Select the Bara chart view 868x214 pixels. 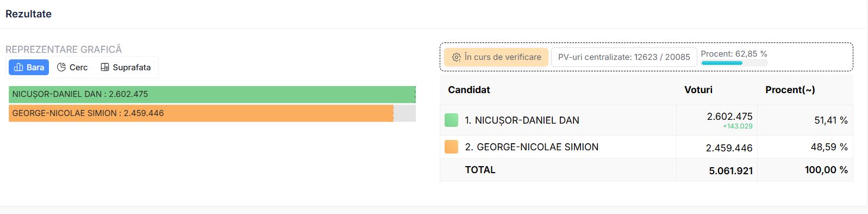pos(29,68)
